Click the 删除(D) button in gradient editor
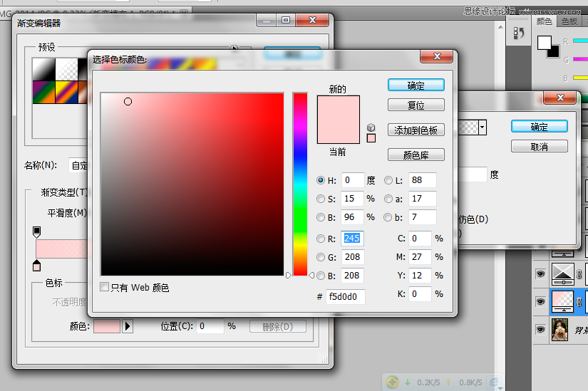Image resolution: width=588 pixels, height=391 pixels. (x=278, y=326)
